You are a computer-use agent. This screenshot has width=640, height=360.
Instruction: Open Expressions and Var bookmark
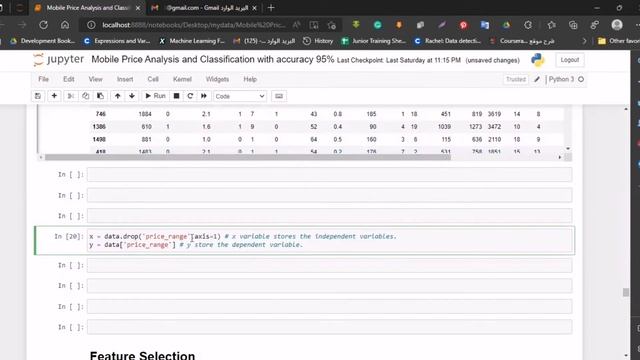coord(117,41)
